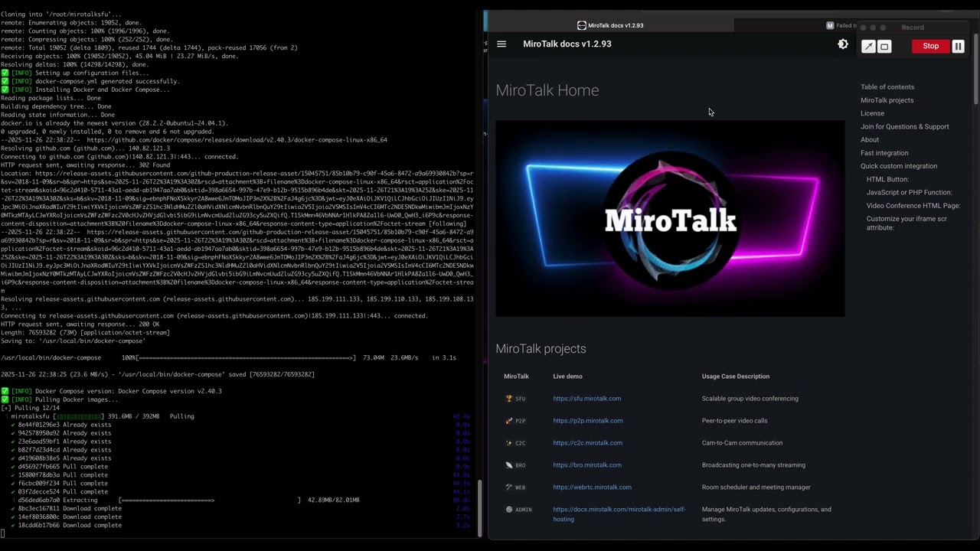Select the arrow pointer tool in Record panel
Viewport: 980px width, 551px height.
(x=868, y=47)
